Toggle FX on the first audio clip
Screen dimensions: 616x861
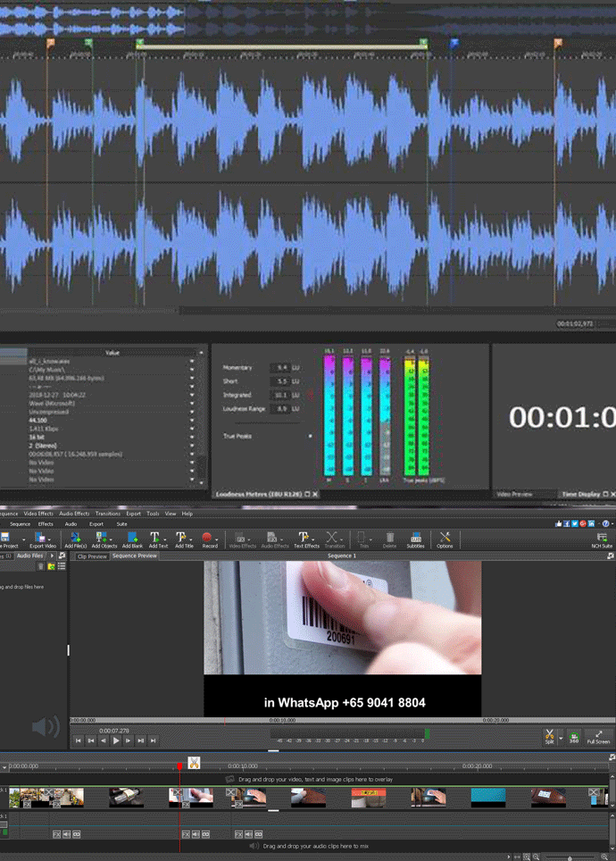56,834
